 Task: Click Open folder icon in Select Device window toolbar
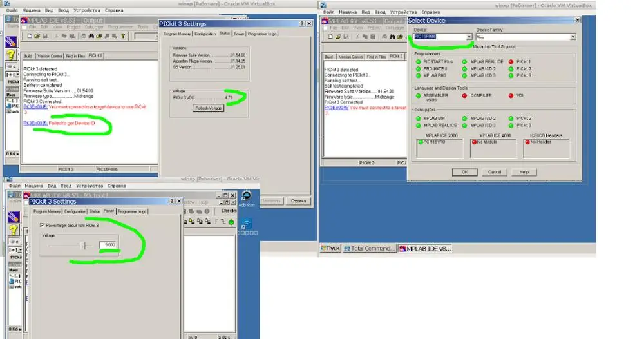coord(338,37)
